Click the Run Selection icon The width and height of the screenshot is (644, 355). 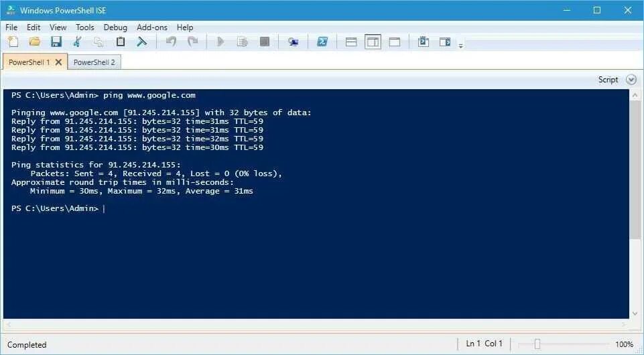[x=243, y=42]
